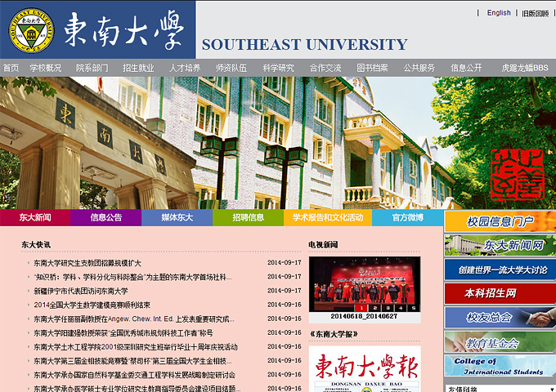This screenshot has height=392, width=556.
Task: Open the 医学硕士专业学位研究生教育 news item
Action: tap(137, 389)
